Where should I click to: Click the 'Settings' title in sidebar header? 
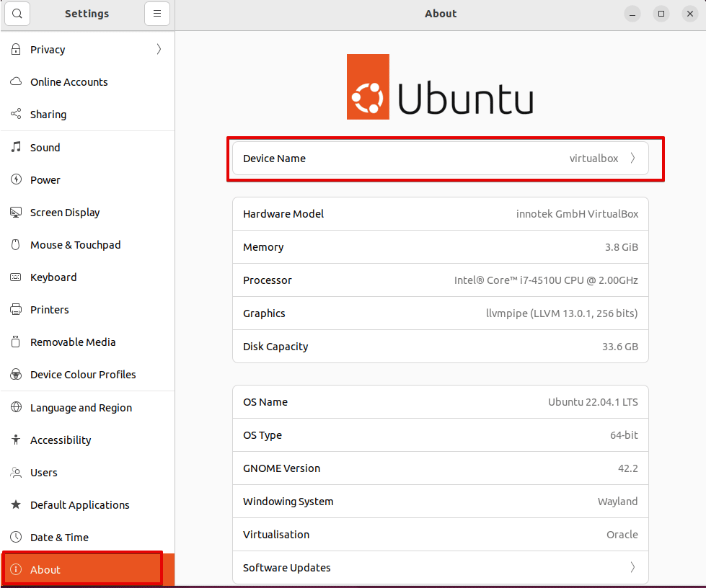(87, 14)
